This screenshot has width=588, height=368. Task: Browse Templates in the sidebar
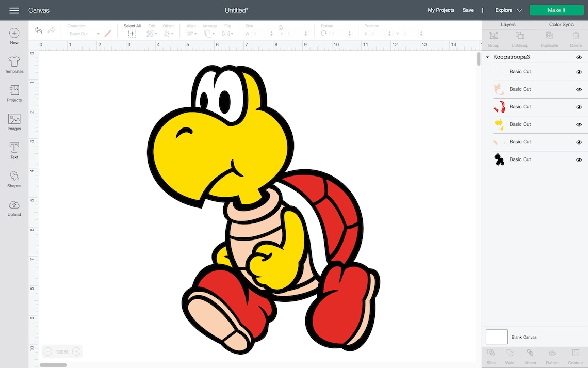[14, 64]
